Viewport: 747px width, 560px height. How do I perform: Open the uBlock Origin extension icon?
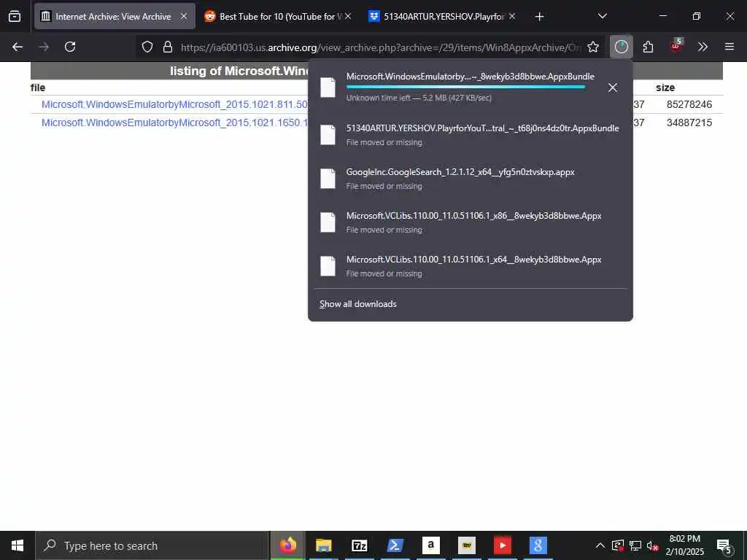(x=676, y=46)
